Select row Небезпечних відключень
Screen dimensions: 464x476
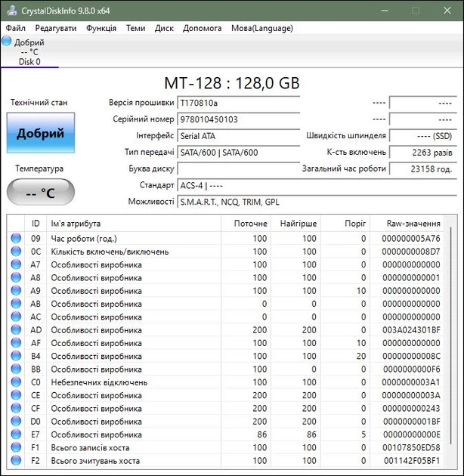pos(226,382)
